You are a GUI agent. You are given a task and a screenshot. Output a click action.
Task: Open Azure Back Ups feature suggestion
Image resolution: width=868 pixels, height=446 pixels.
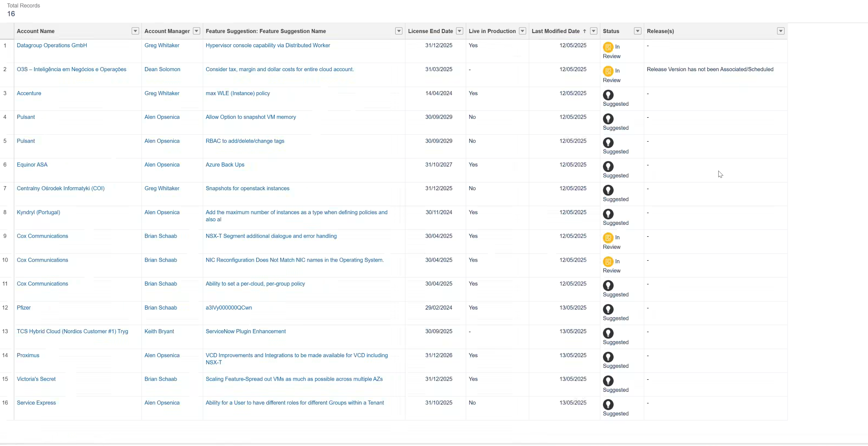click(x=225, y=164)
